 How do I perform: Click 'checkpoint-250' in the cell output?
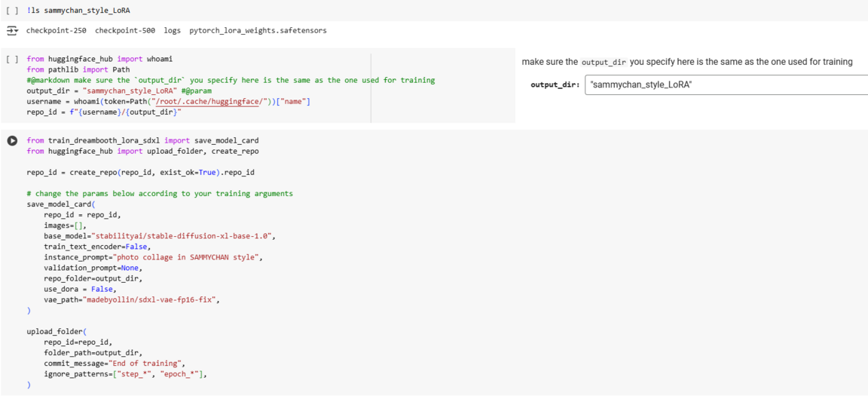(x=56, y=31)
